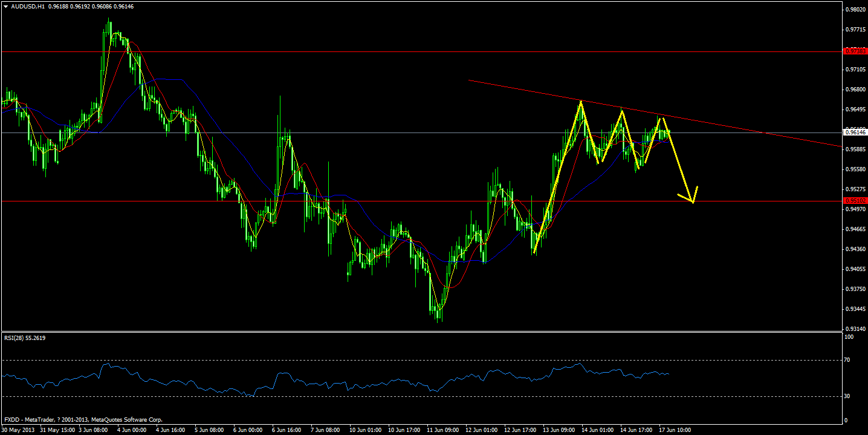Click the 0.96495 price axis label

tap(855, 110)
